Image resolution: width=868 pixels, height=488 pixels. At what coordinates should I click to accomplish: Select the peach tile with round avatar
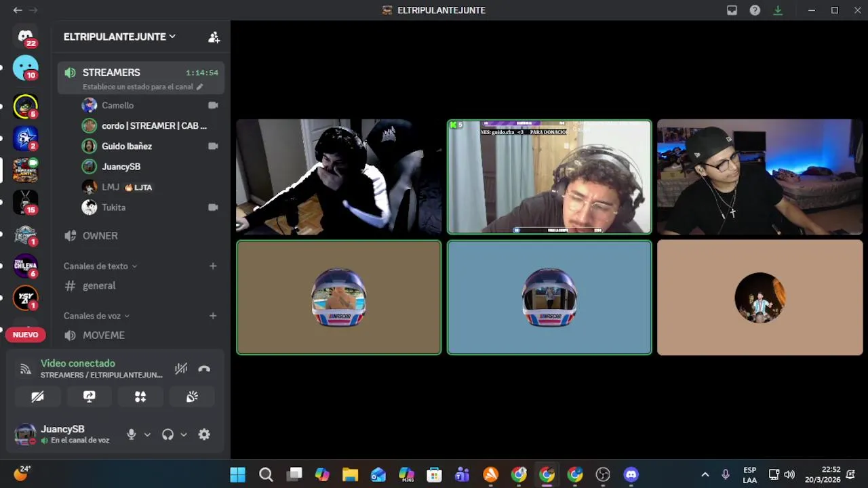[759, 298]
